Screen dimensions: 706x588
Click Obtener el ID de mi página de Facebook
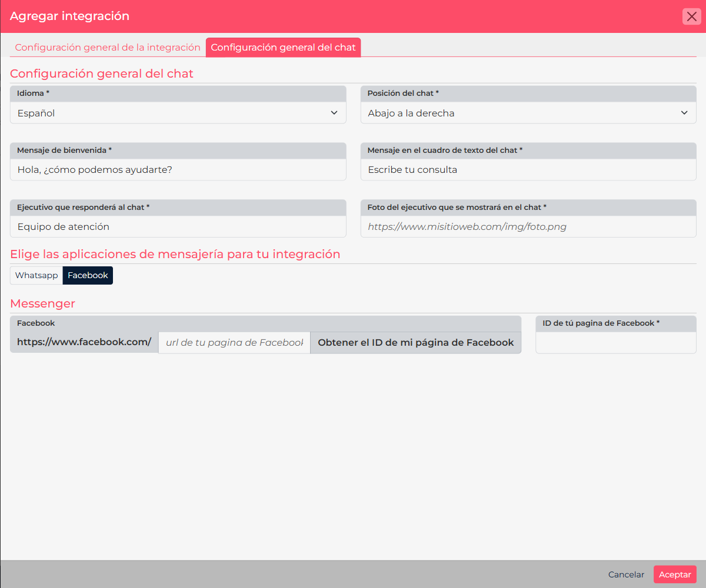[x=416, y=342]
